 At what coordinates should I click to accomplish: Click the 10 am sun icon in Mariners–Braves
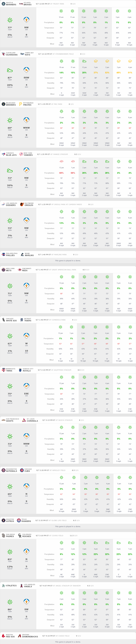point(61,11)
